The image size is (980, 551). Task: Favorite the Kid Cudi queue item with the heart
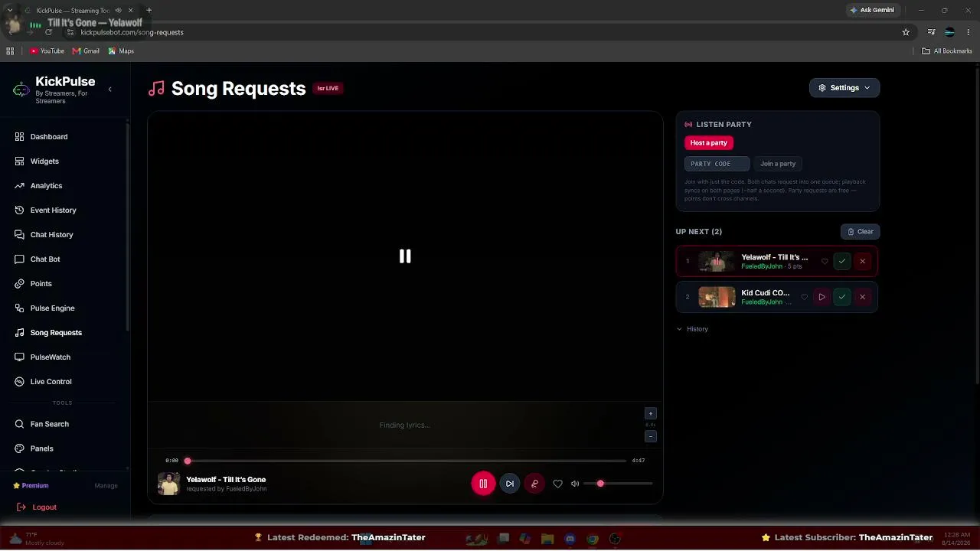(x=804, y=297)
